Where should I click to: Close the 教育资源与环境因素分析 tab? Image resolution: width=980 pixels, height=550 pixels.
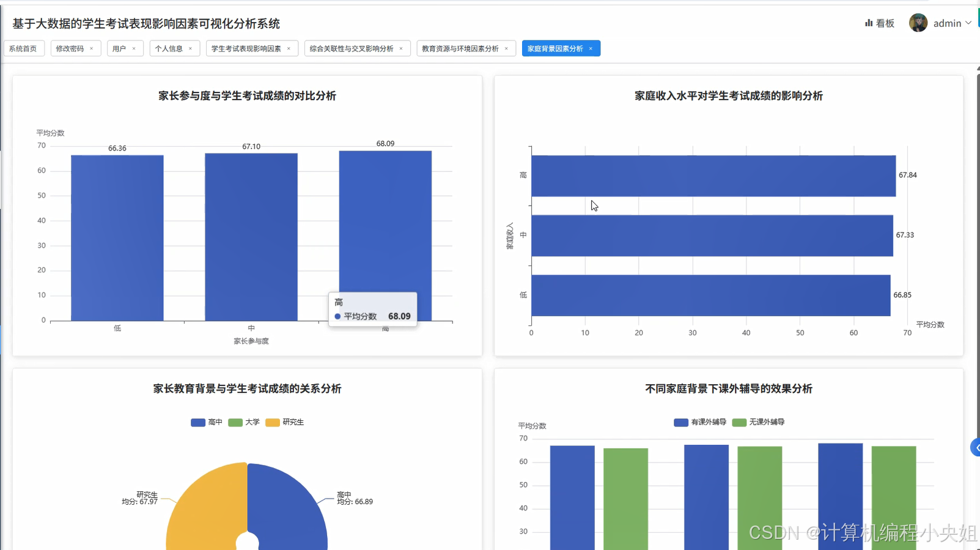coord(506,48)
